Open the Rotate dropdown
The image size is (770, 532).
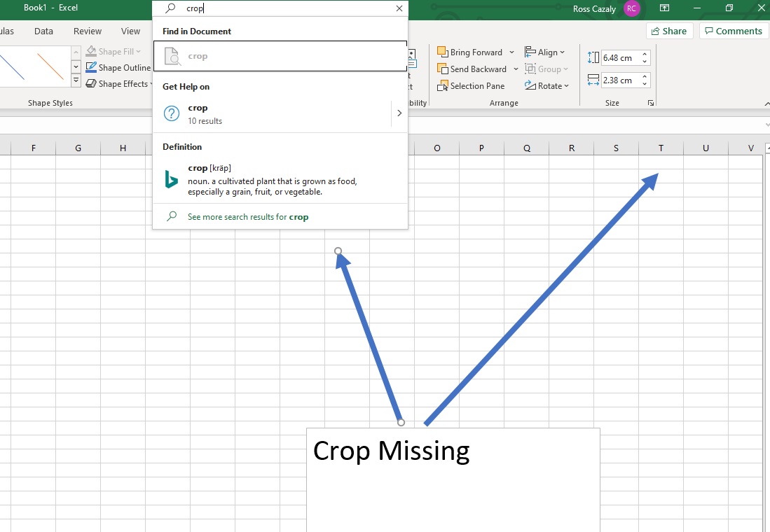pos(546,86)
